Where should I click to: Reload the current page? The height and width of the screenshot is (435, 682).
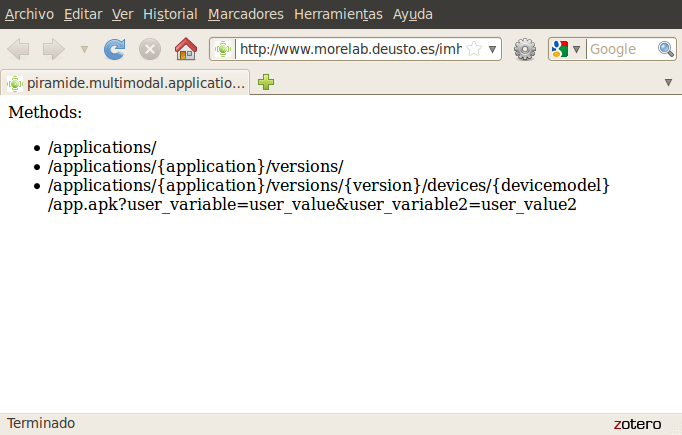coord(115,49)
